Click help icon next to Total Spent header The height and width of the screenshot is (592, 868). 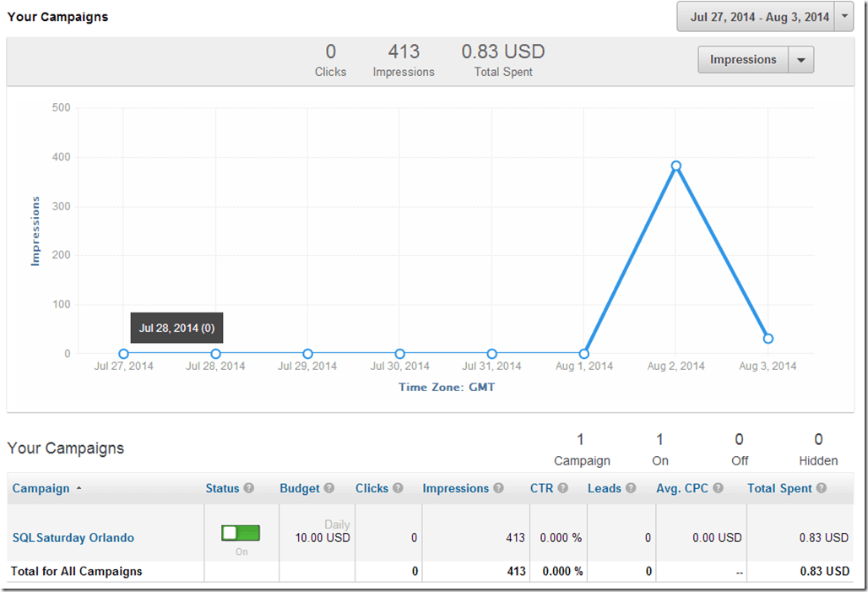pyautogui.click(x=822, y=489)
